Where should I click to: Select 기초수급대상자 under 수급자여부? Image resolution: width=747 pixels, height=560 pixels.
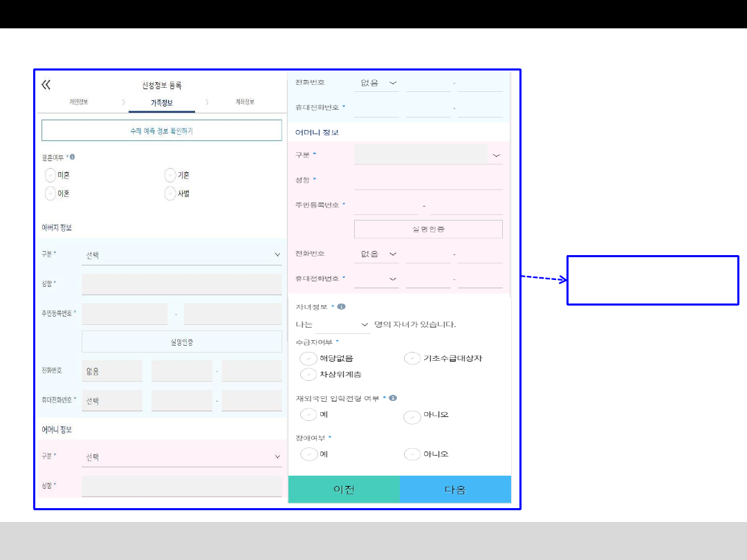(412, 358)
